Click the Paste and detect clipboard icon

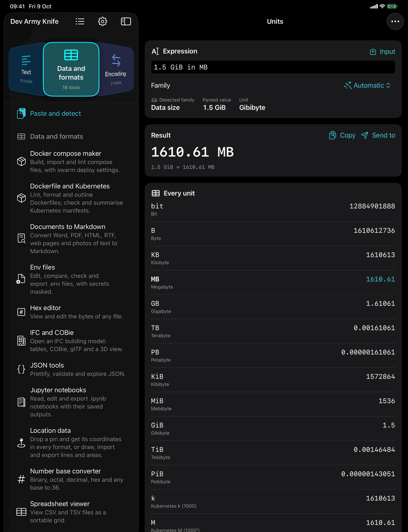[x=21, y=113]
